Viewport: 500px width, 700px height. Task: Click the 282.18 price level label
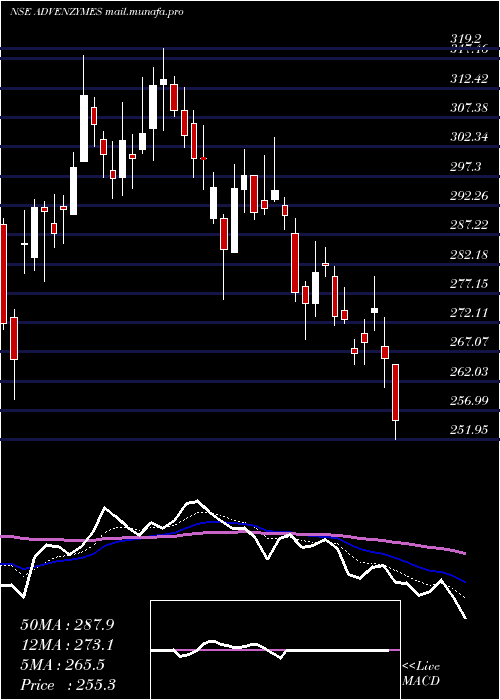[x=469, y=255]
